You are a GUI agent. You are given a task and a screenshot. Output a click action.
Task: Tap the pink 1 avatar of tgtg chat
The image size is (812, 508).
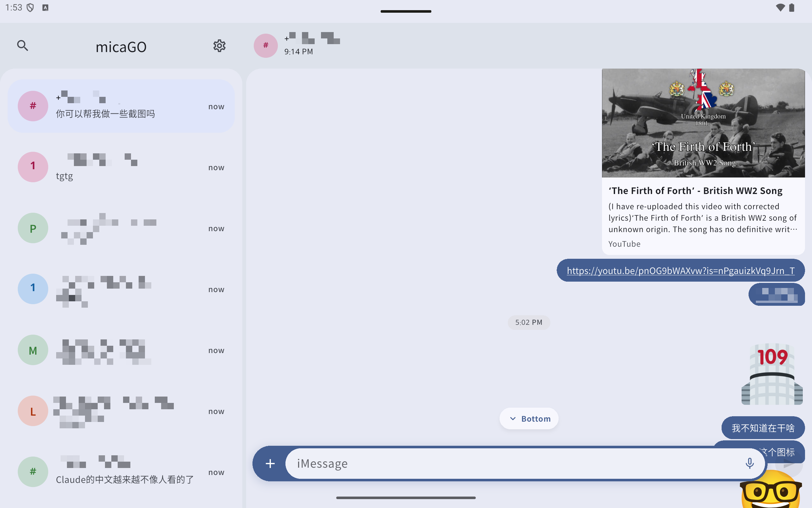click(x=33, y=167)
